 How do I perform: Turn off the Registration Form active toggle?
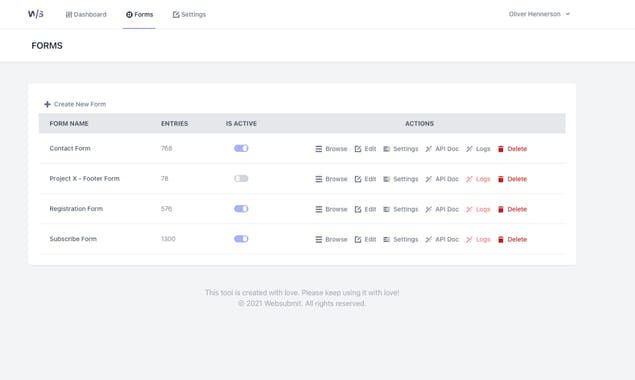coord(241,209)
